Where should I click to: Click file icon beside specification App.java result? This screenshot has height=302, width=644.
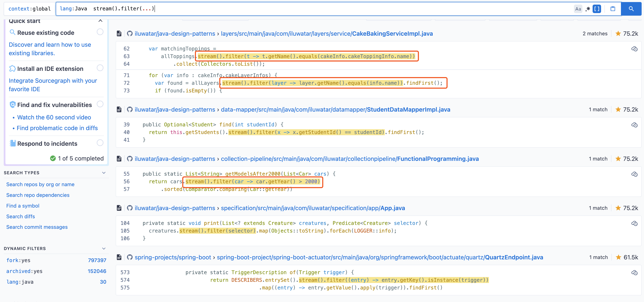tap(119, 208)
